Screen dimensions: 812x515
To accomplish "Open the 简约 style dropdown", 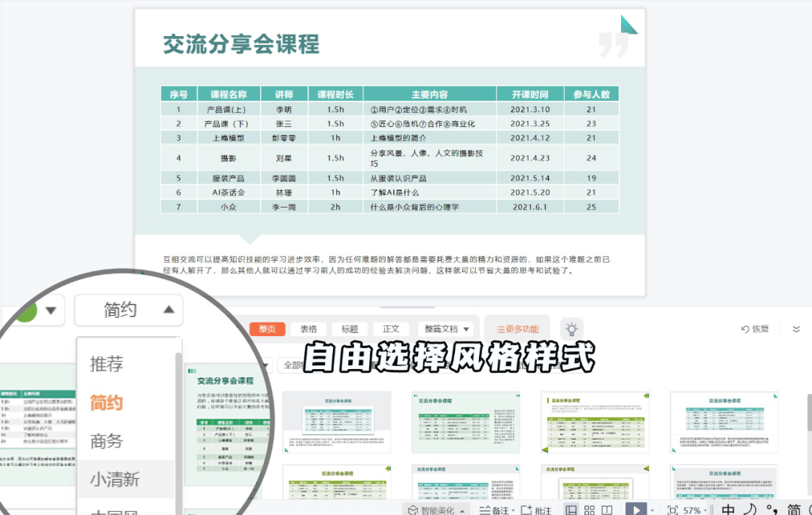I will click(129, 311).
